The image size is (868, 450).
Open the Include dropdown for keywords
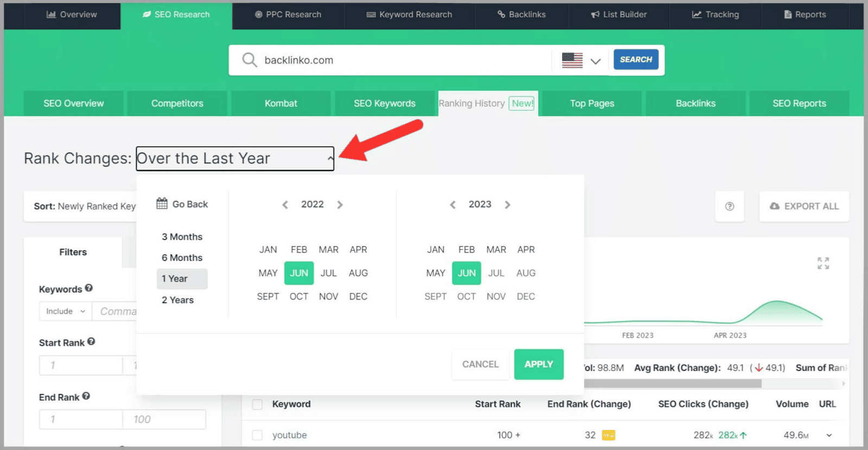pos(65,311)
